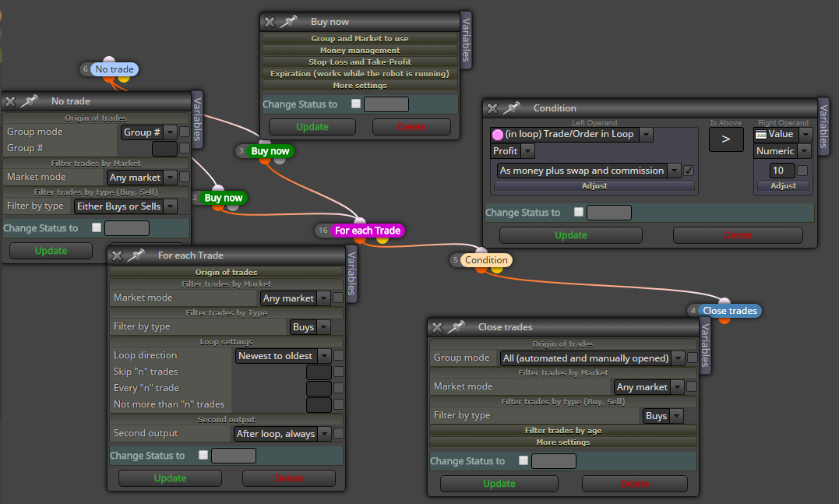Toggle checkbox next to Group mode in No trade
Image resolution: width=839 pixels, height=504 pixels.
pos(185,132)
